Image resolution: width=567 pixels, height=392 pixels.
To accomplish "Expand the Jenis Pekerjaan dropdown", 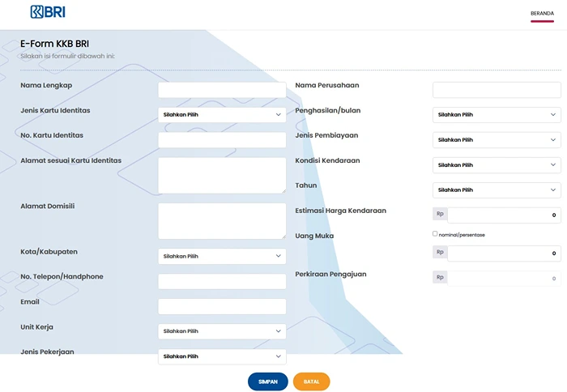I will click(x=222, y=356).
